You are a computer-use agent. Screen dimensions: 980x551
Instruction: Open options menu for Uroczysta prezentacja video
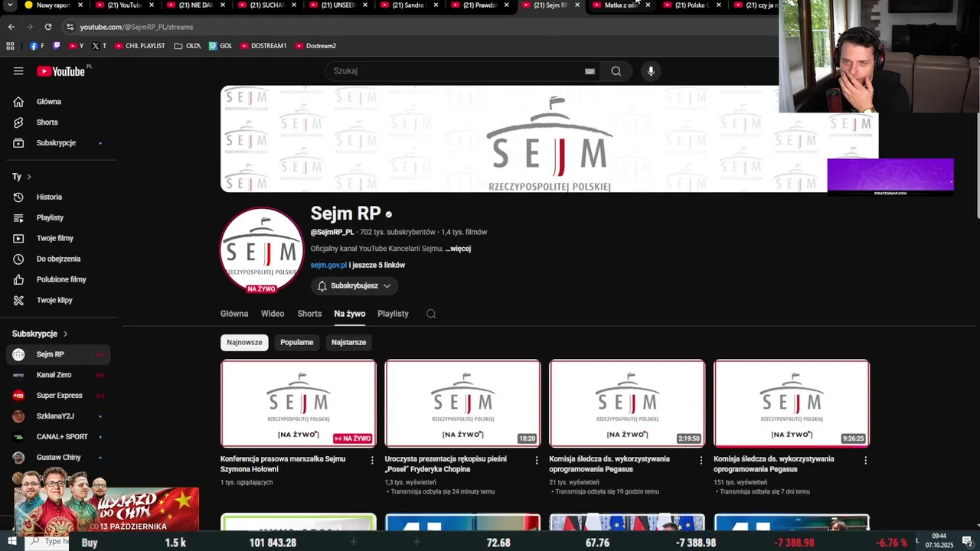tap(537, 460)
